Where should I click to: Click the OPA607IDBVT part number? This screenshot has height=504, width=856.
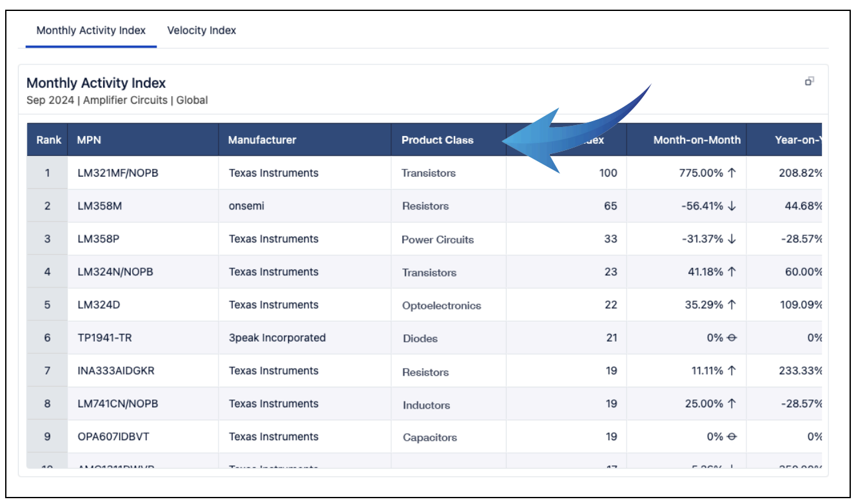tap(115, 436)
